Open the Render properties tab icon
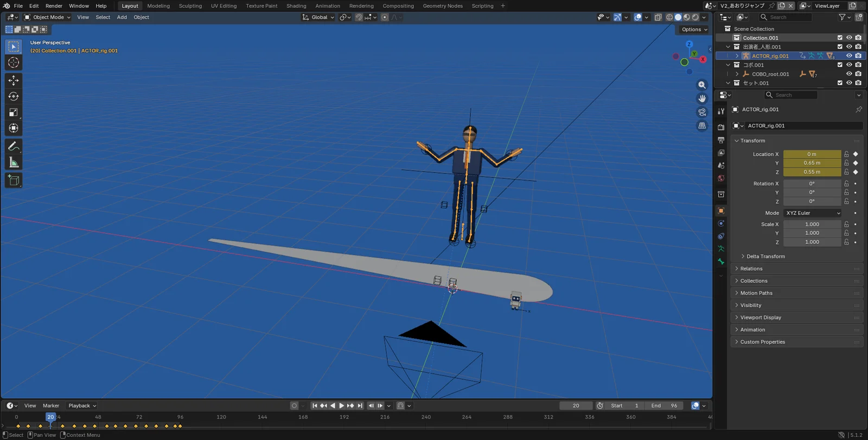 tap(721, 127)
